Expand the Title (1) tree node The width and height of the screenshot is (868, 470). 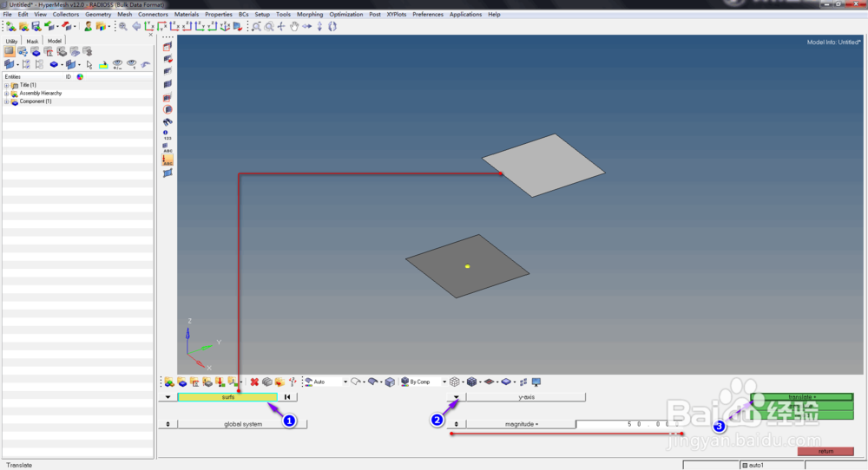pyautogui.click(x=7, y=85)
